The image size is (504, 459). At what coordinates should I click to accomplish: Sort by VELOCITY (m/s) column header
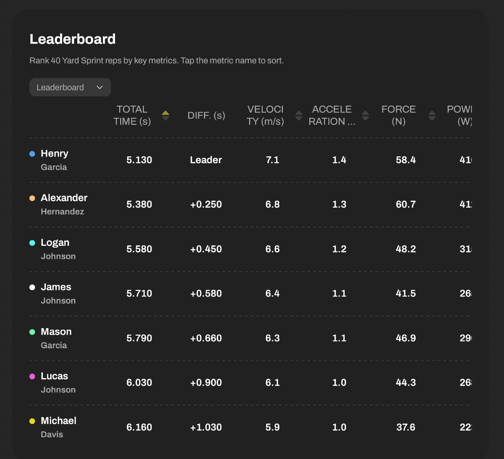[x=265, y=115]
